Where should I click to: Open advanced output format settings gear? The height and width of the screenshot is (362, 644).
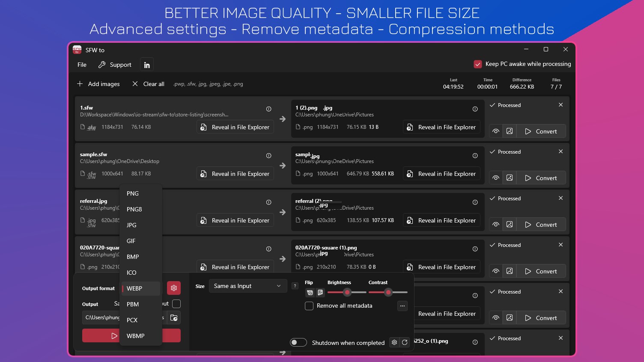tap(174, 288)
